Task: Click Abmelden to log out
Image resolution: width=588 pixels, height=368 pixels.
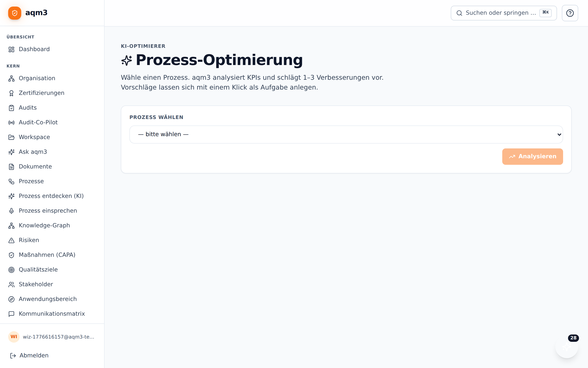Action: coord(52,356)
